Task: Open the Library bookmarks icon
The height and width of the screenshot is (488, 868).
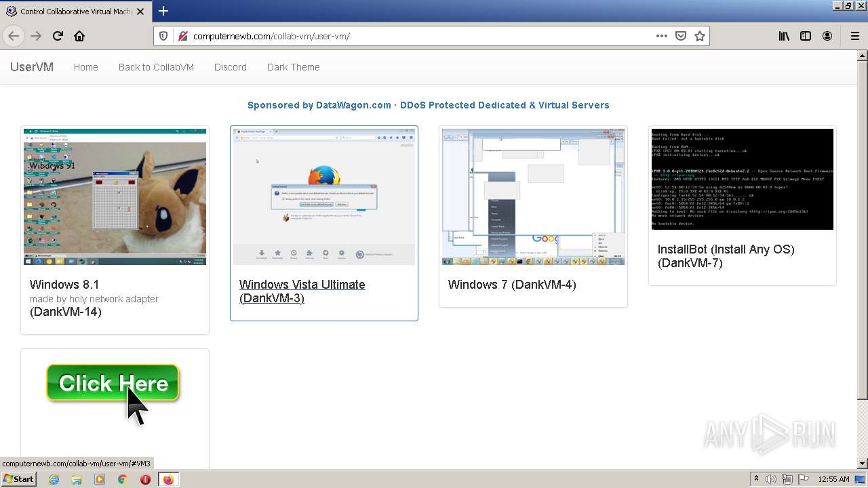Action: (x=784, y=36)
